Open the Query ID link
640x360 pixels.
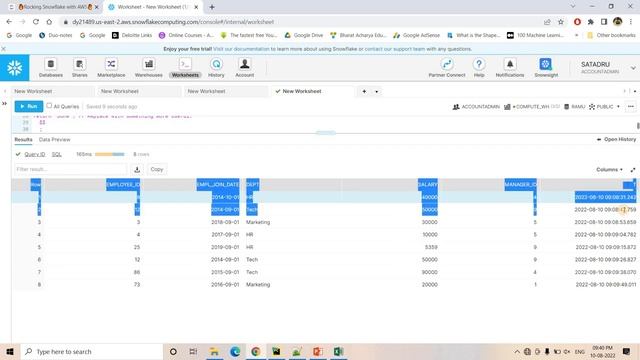click(x=35, y=154)
